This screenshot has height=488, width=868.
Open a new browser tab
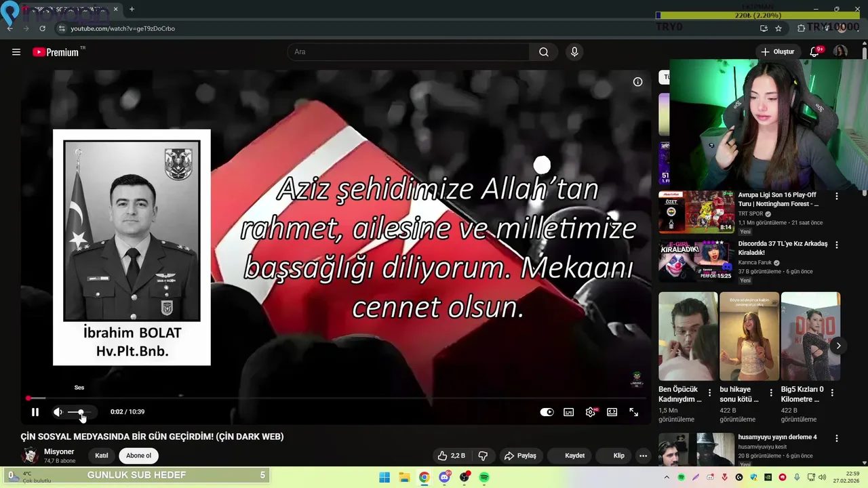(132, 9)
